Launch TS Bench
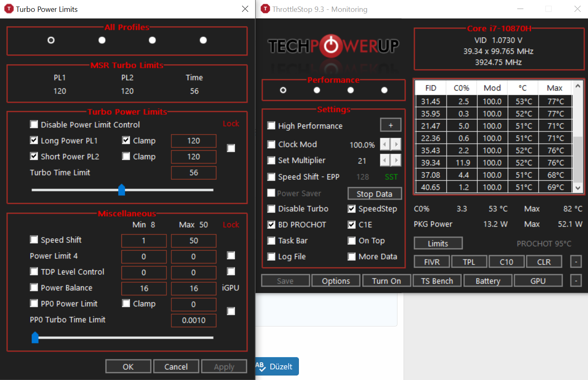The height and width of the screenshot is (380, 588). pyautogui.click(x=437, y=281)
